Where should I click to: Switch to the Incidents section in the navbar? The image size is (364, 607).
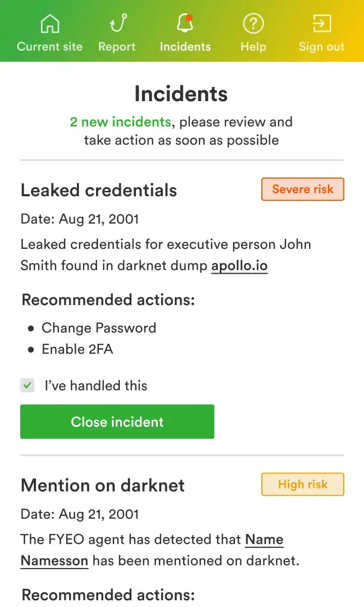click(185, 32)
